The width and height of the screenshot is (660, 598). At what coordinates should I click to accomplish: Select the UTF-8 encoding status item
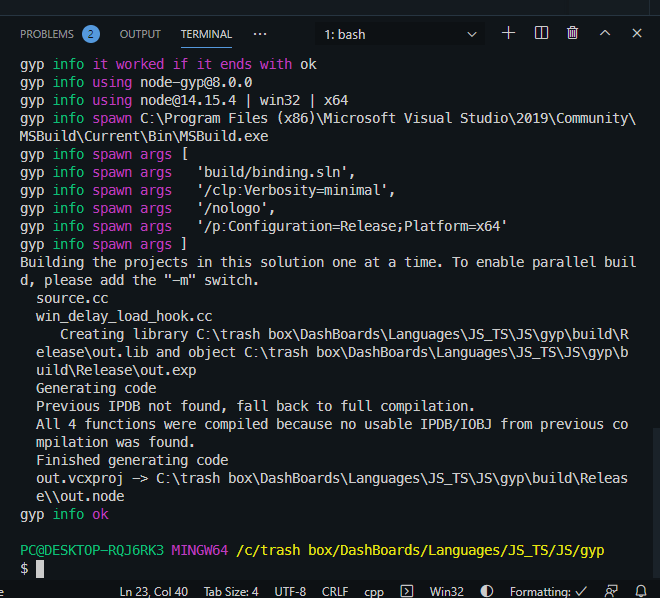point(290,591)
